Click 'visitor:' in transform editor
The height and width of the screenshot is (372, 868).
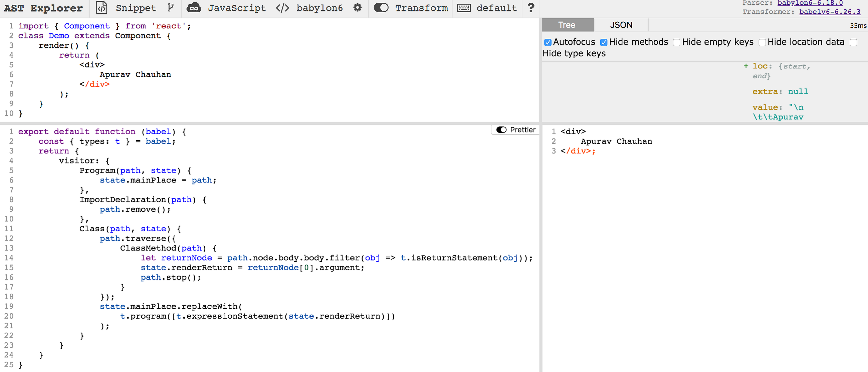point(79,161)
